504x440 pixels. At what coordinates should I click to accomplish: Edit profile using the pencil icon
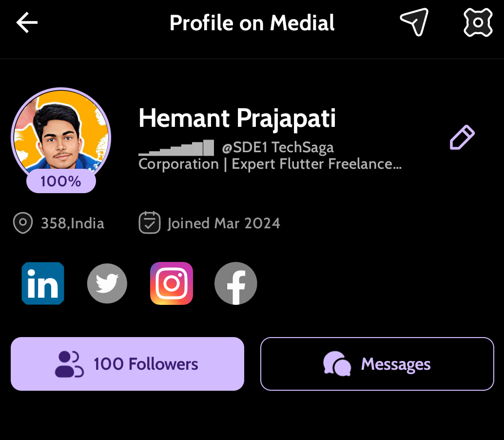462,138
